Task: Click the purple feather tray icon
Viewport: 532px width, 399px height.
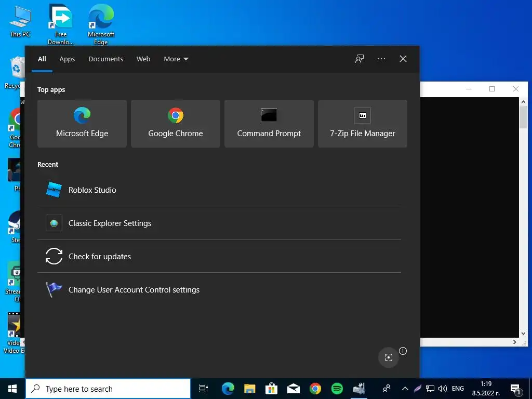Action: coord(417,389)
